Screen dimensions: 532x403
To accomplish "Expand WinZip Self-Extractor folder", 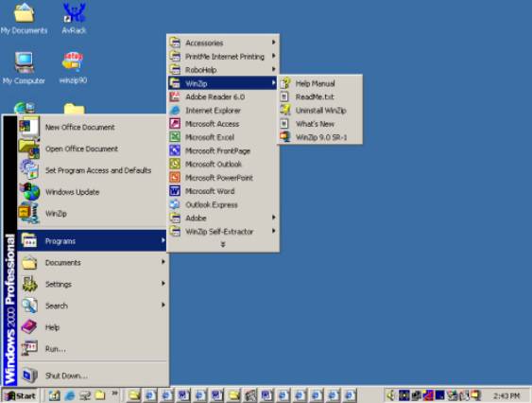I will [x=223, y=232].
